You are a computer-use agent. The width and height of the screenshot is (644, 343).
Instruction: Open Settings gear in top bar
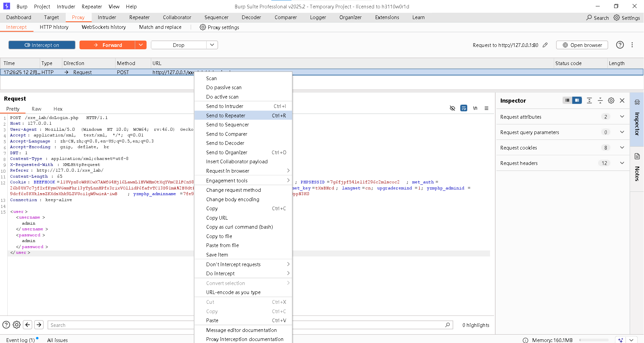616,17
